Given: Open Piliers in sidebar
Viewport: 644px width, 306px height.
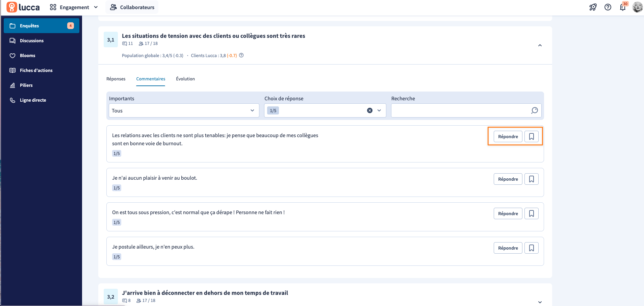Looking at the screenshot, I should pos(42,85).
